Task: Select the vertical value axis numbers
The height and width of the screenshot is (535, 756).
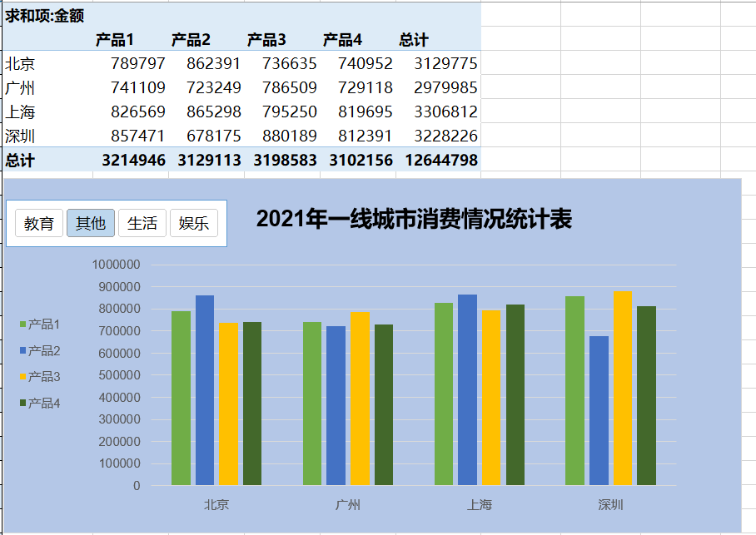Action: tap(115, 374)
